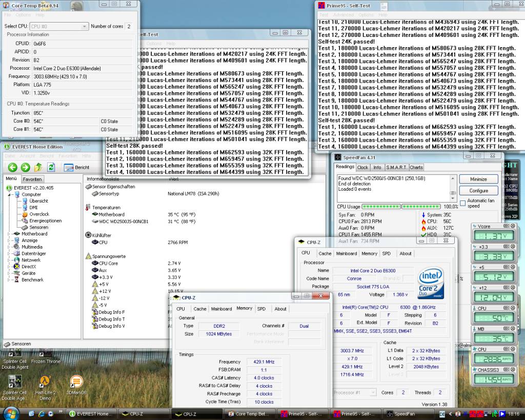This screenshot has height=420, width=525.
Task: Click DE language indicator in tray
Action: click(442, 414)
